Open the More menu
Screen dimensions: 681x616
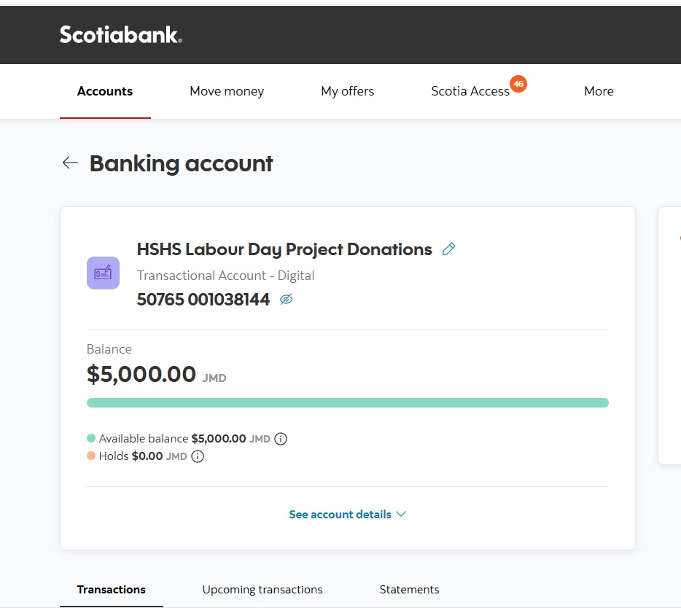point(599,91)
